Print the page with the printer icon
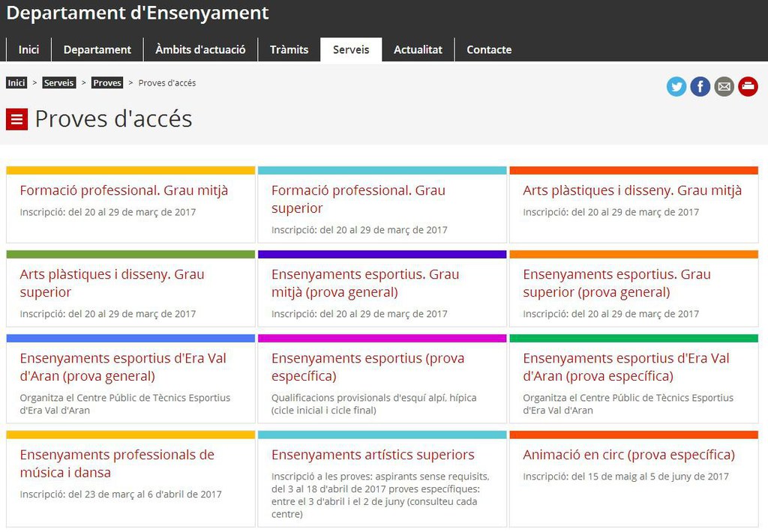The width and height of the screenshot is (768, 532). point(748,87)
